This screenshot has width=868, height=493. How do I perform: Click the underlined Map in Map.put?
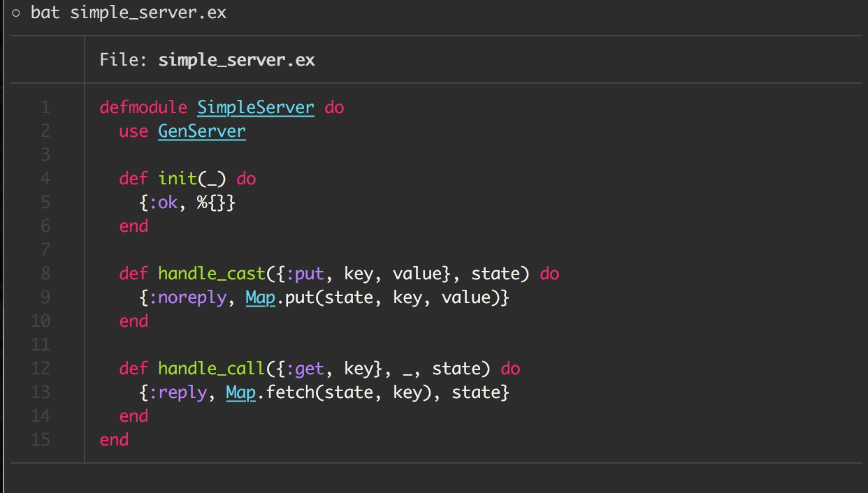(260, 297)
